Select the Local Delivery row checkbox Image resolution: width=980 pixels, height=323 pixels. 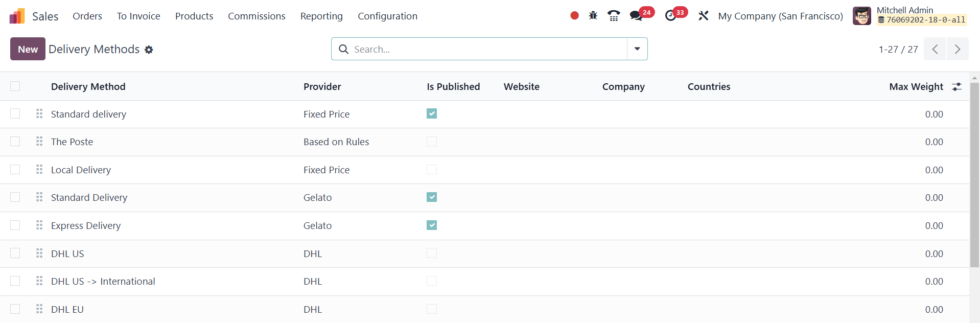15,170
